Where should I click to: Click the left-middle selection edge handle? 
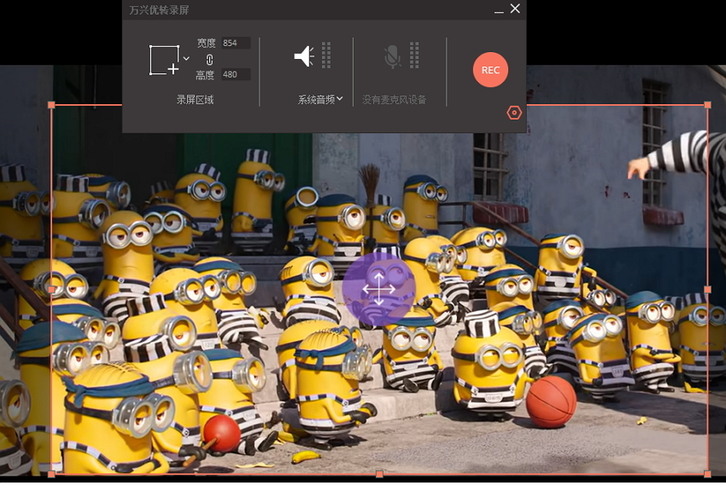[x=52, y=289]
